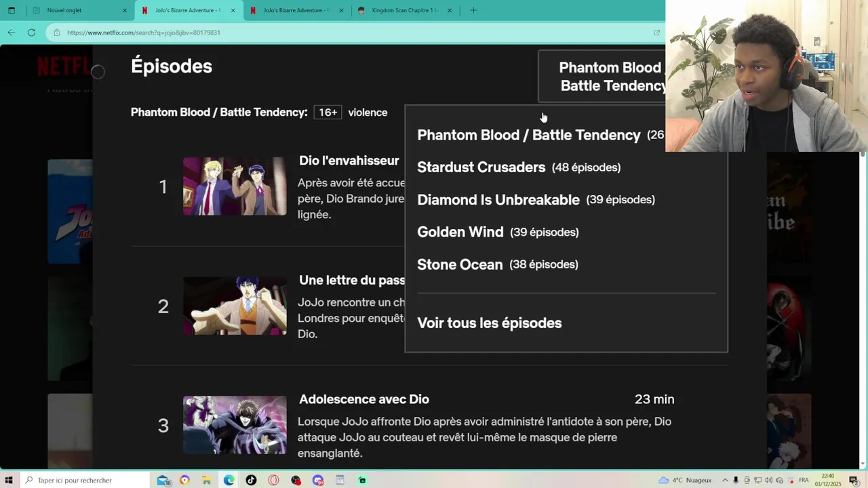868x488 pixels.
Task: Switch to the inactive JoJo's Bizarre Adventure tab
Action: [297, 10]
